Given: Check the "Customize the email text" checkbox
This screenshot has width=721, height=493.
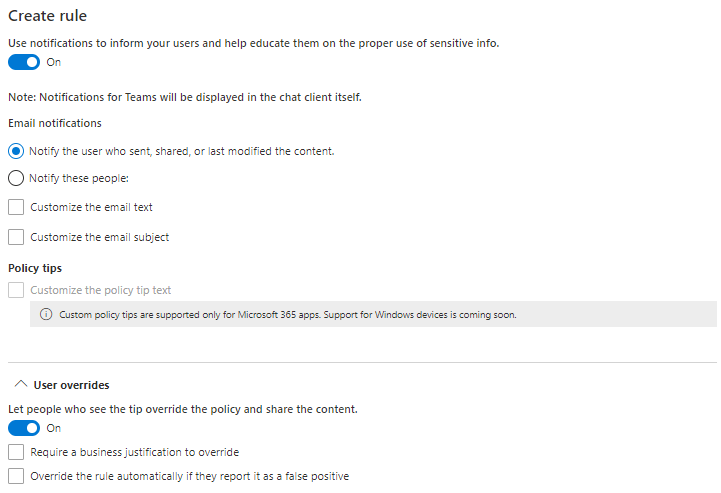Looking at the screenshot, I should tap(16, 208).
